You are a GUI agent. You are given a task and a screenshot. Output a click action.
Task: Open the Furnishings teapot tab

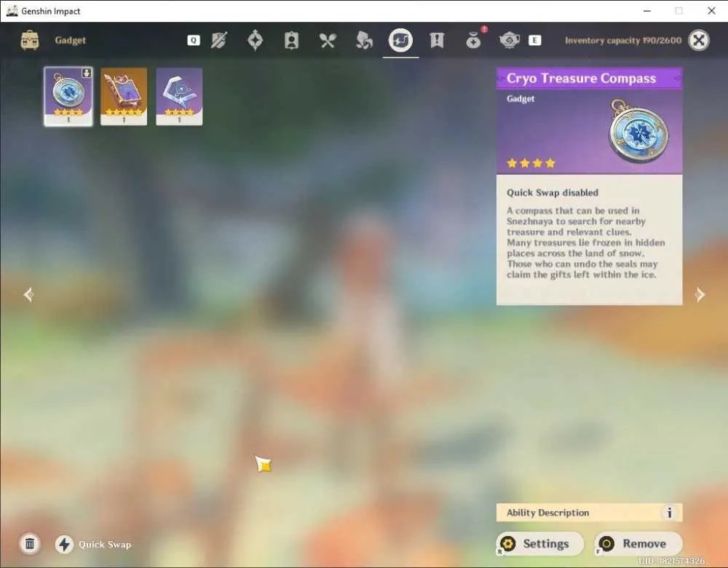(x=510, y=40)
